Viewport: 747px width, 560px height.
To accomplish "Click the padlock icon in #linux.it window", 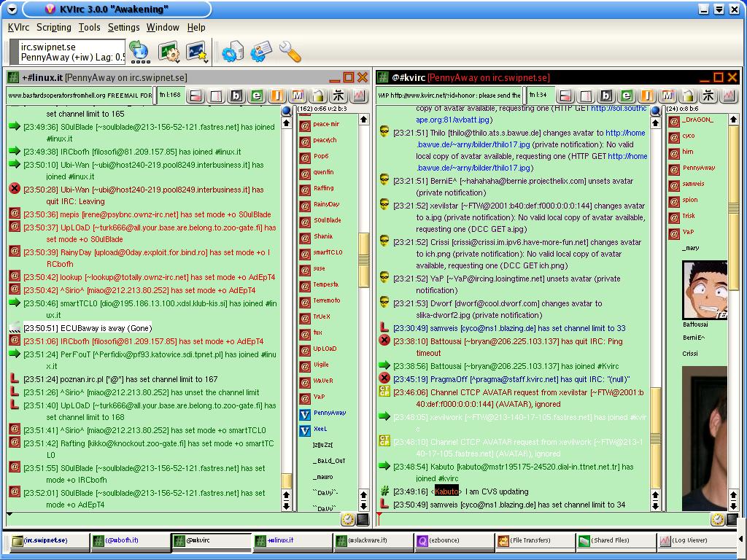I will pyautogui.click(x=318, y=96).
